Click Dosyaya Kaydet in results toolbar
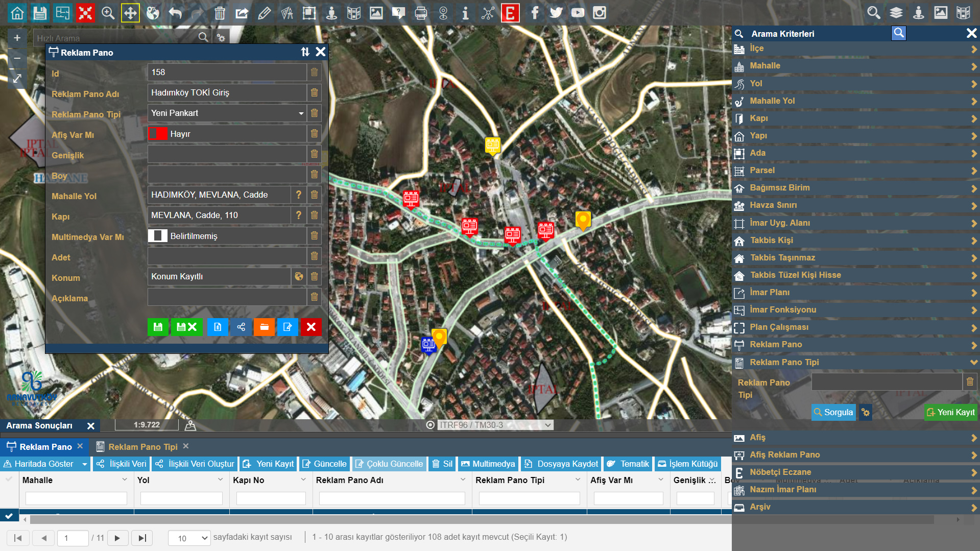Image resolution: width=980 pixels, height=551 pixels. click(x=561, y=464)
